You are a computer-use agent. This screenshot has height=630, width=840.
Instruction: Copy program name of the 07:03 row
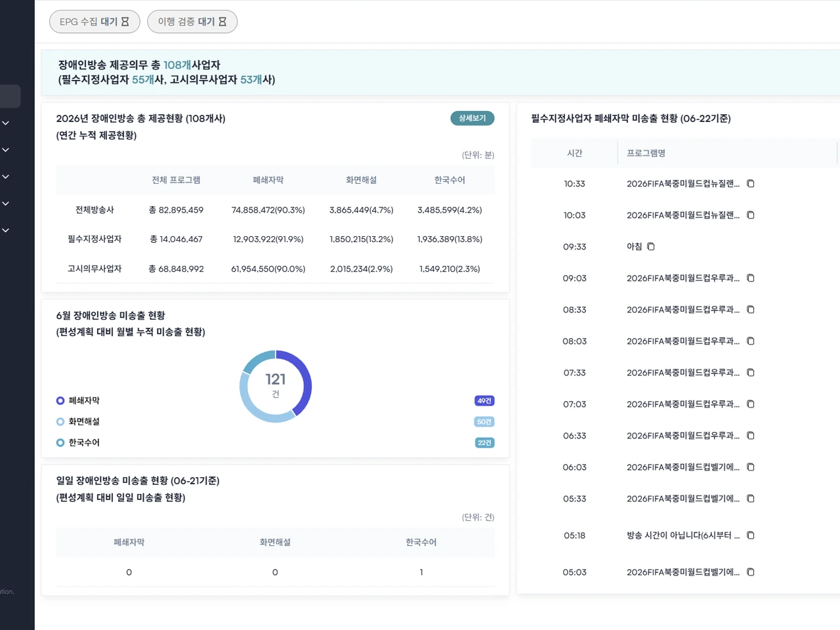751,404
